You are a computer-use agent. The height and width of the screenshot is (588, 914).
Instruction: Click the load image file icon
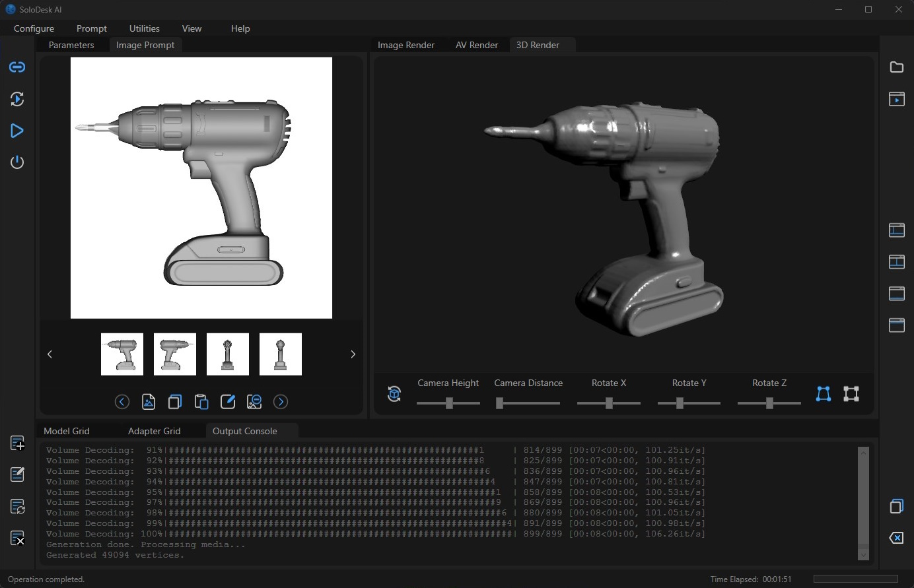[x=149, y=402]
